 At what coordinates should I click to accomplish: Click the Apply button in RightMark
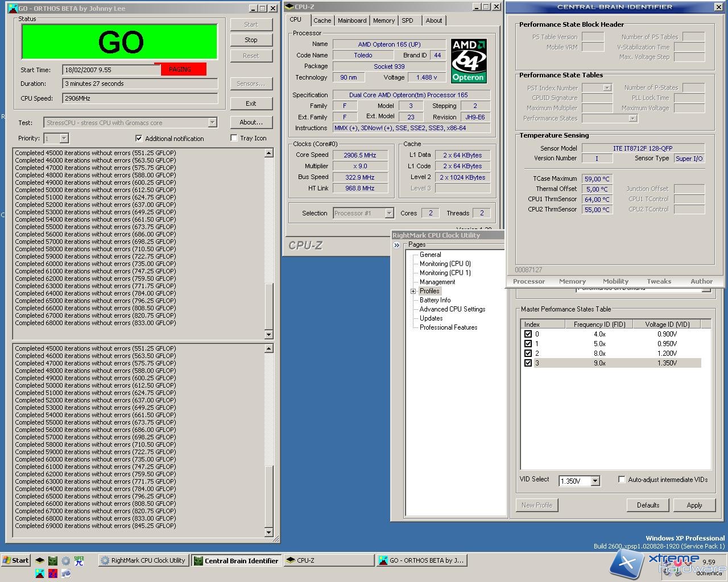point(694,505)
